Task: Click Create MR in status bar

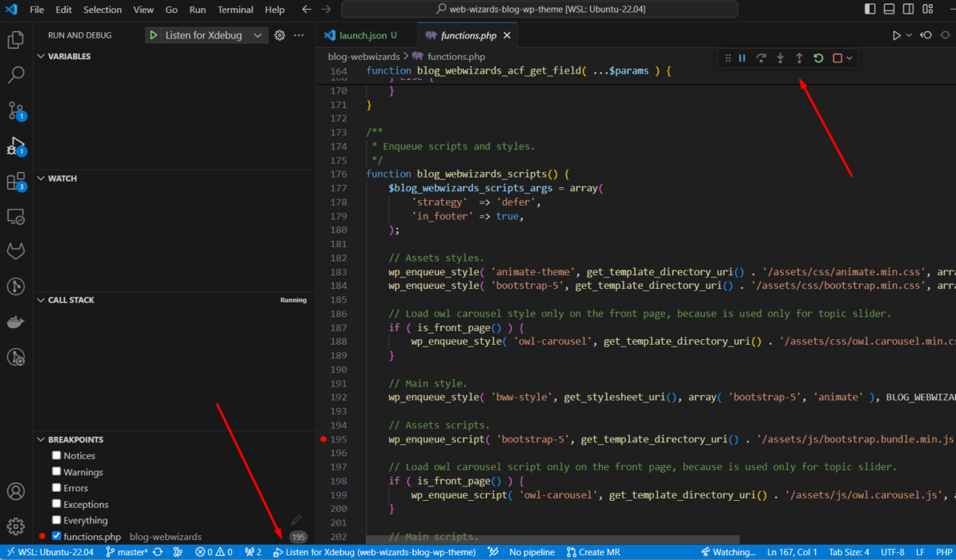Action: (593, 552)
